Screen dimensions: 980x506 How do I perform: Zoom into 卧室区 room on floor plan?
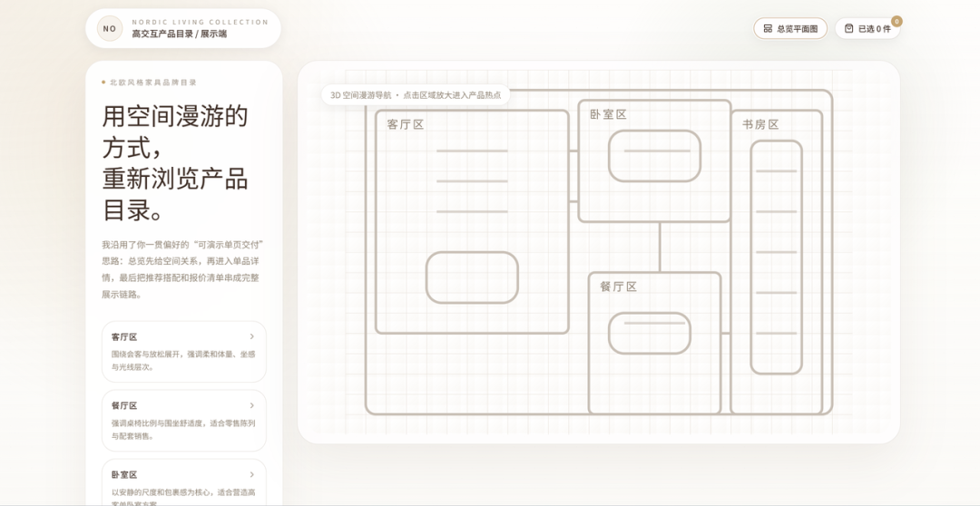pos(654,161)
